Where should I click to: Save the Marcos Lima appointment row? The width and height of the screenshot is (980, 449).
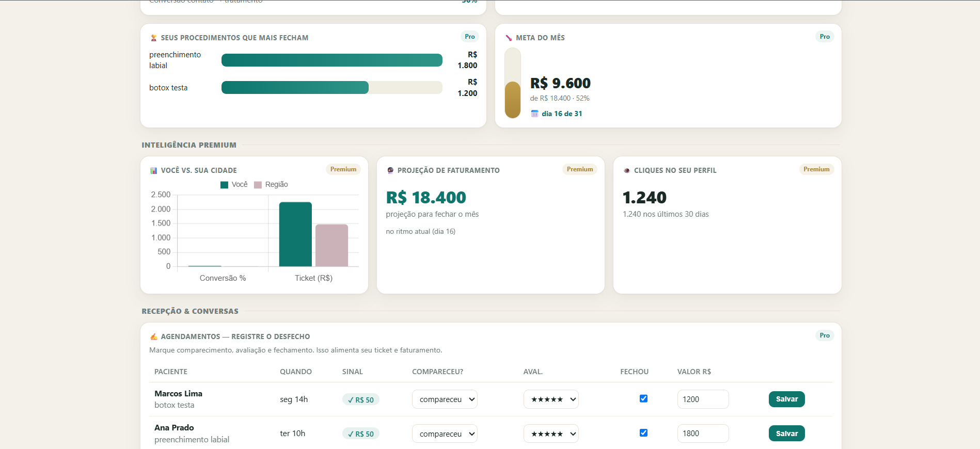[786, 399]
